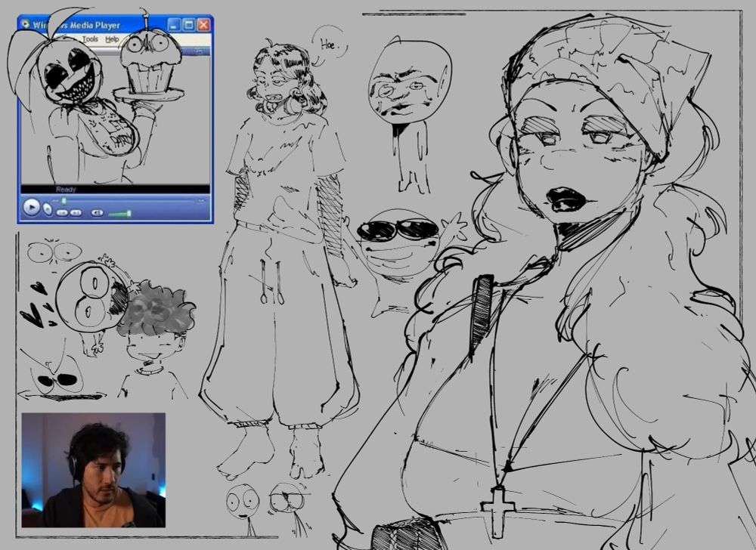Maximize the Windows Media Player window
756x550 pixels.
pyautogui.click(x=189, y=25)
